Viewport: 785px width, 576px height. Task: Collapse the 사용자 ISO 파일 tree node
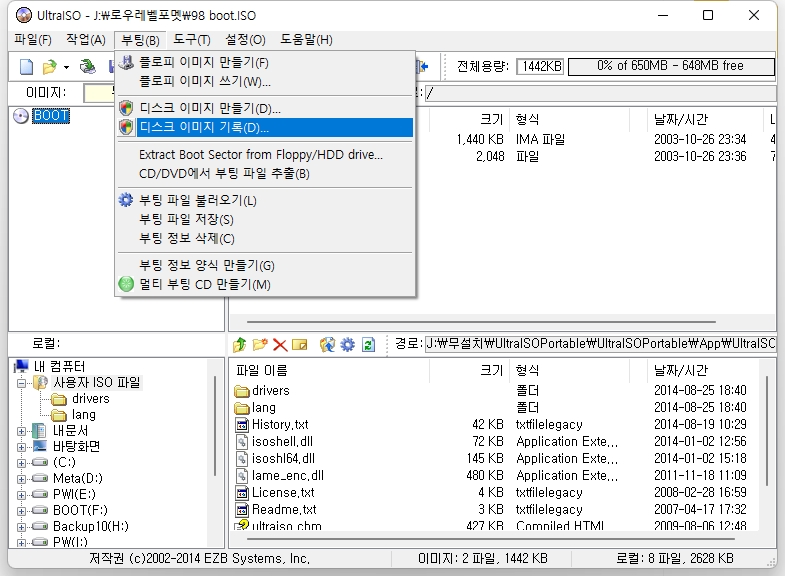pos(22,383)
